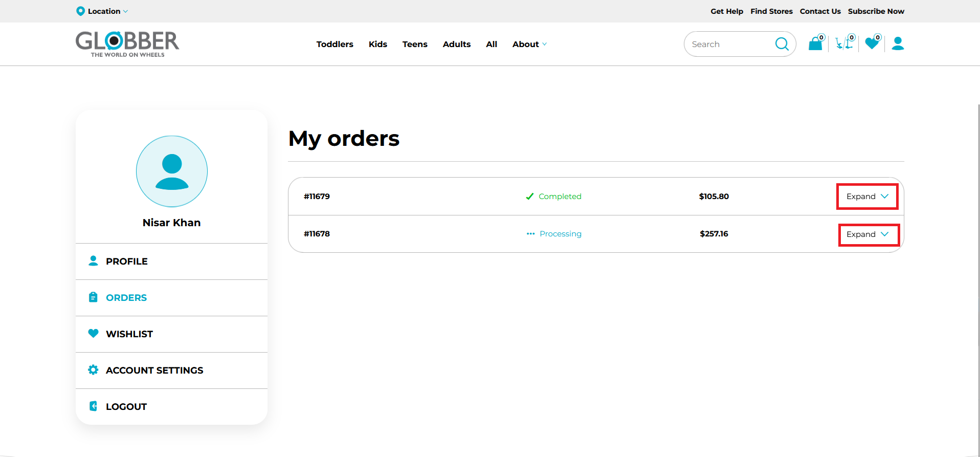Image resolution: width=980 pixels, height=457 pixels.
Task: Go to Find Stores
Action: point(771,11)
